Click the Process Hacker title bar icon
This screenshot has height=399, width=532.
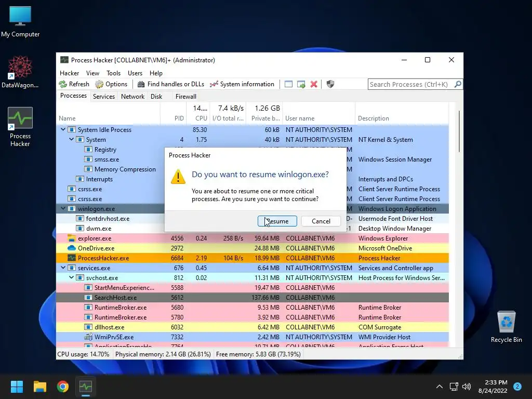64,60
